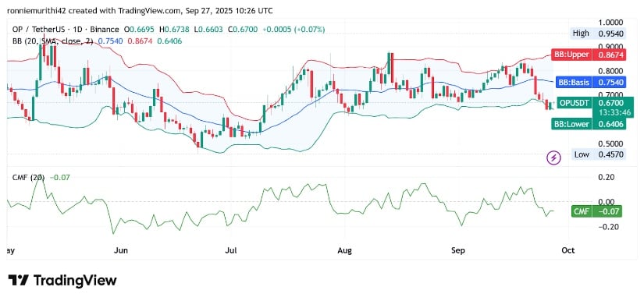
Task: Click the Sep label on time axis
Action: 458,250
